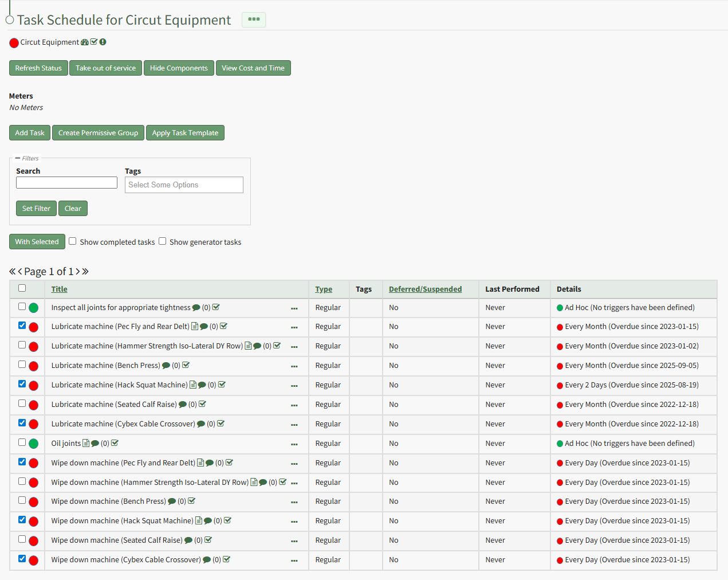Click the document icon beside Oil joints
728x580 pixels.
(x=86, y=443)
